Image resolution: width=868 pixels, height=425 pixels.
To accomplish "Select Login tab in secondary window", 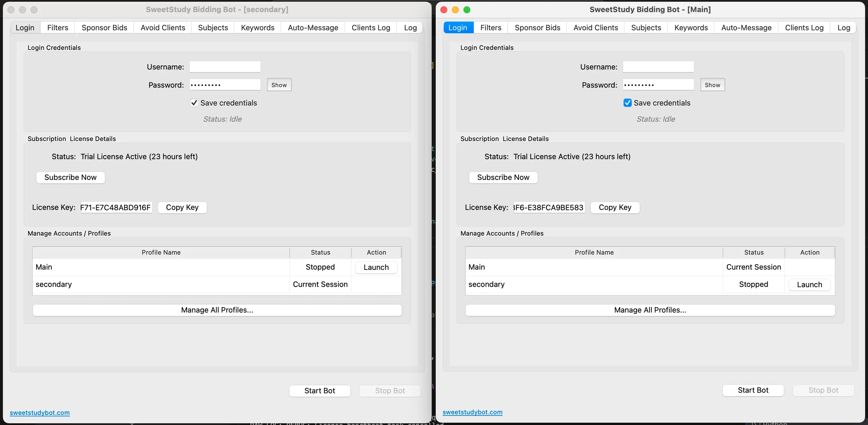I will [x=25, y=28].
